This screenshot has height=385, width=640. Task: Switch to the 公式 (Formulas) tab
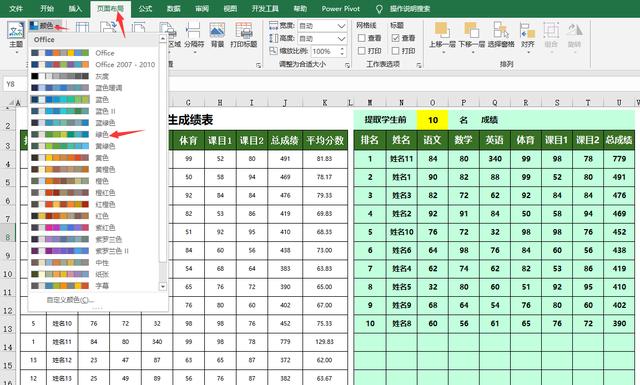pos(145,9)
